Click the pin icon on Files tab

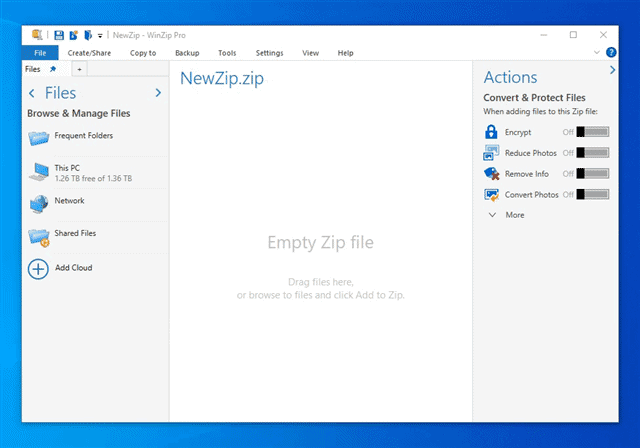click(53, 69)
